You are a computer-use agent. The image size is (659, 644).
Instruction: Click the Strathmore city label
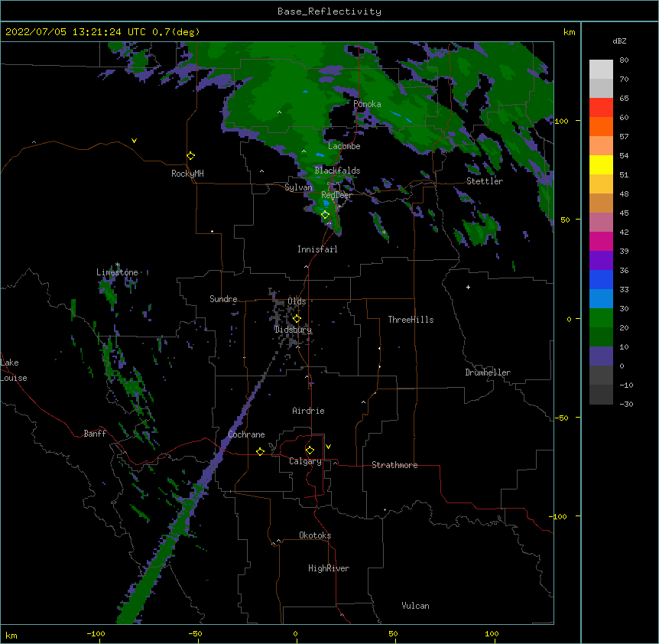(394, 465)
